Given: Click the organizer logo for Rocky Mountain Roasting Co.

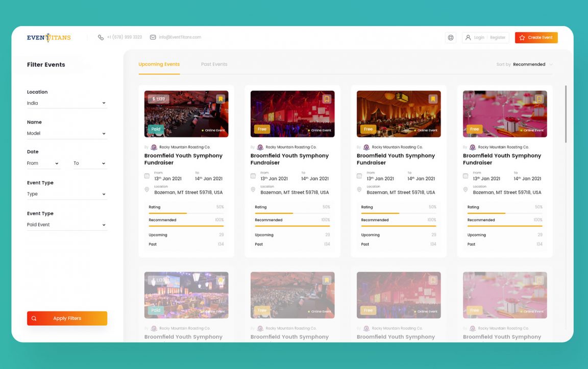Looking at the screenshot, I should click(x=154, y=147).
